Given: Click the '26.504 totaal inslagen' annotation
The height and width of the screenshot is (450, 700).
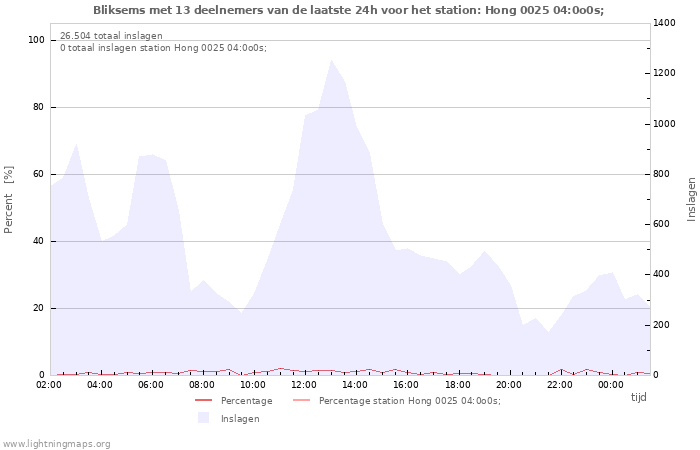Looking at the screenshot, I should point(111,36).
